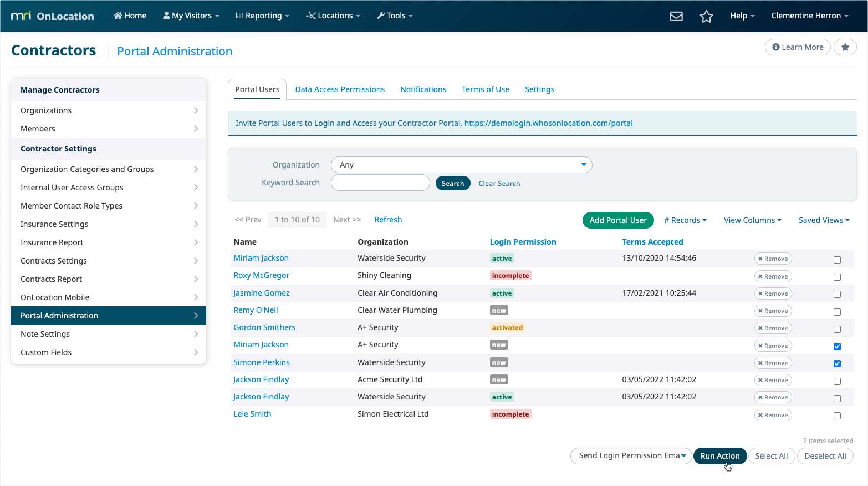Remove Simone Perkins portal user
Viewport: 868px width, 486px height.
pos(773,363)
